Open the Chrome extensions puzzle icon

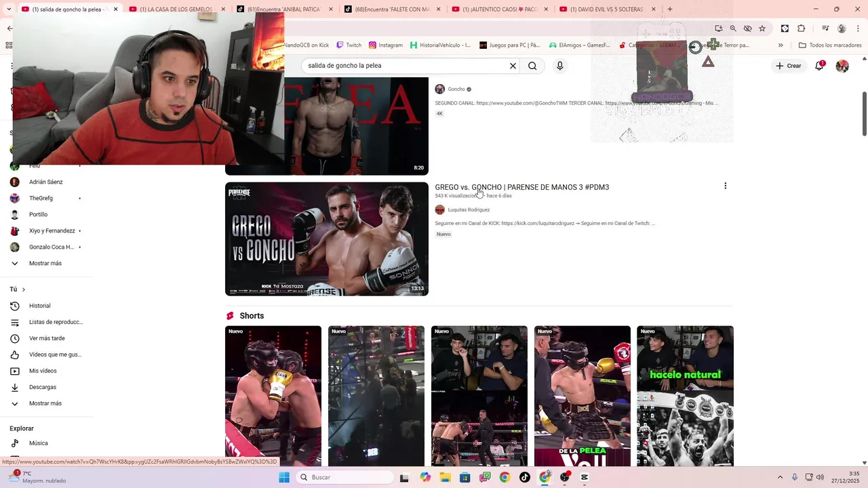tap(801, 28)
